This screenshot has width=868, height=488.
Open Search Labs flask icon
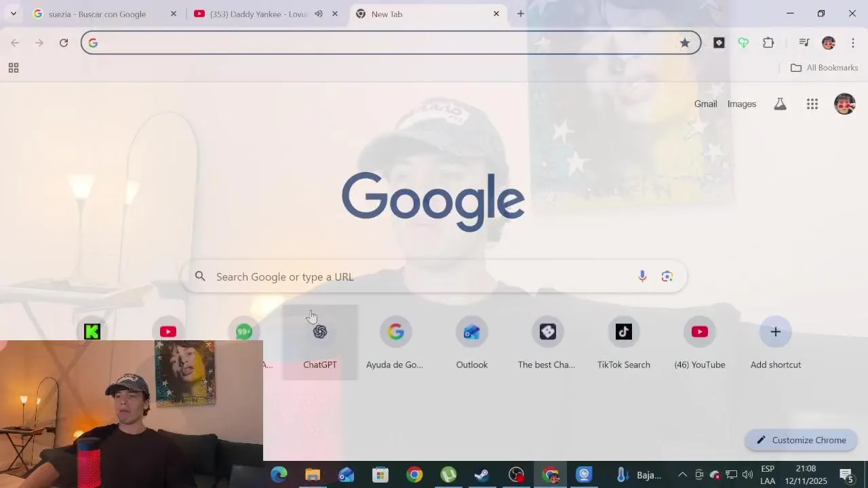pyautogui.click(x=781, y=104)
